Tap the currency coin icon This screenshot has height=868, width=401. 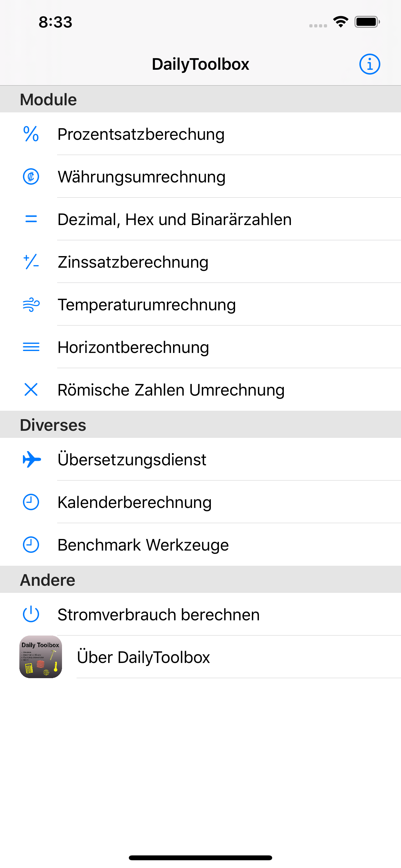coord(31,177)
